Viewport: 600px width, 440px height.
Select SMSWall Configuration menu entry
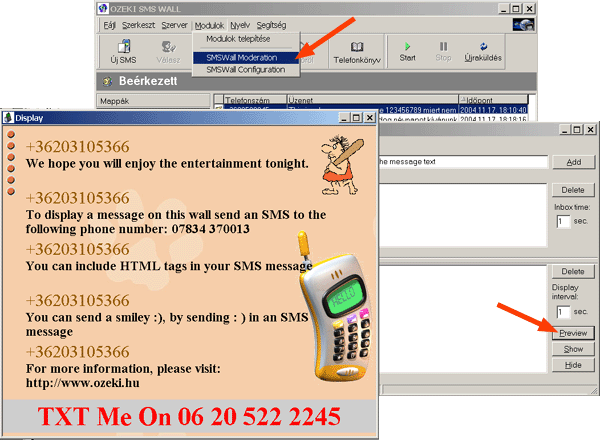pos(245,70)
